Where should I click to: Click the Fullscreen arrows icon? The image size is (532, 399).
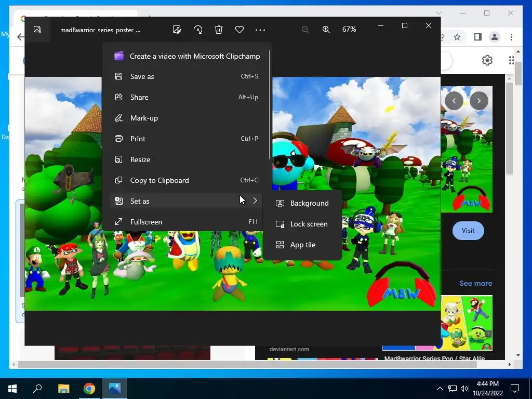(x=118, y=221)
